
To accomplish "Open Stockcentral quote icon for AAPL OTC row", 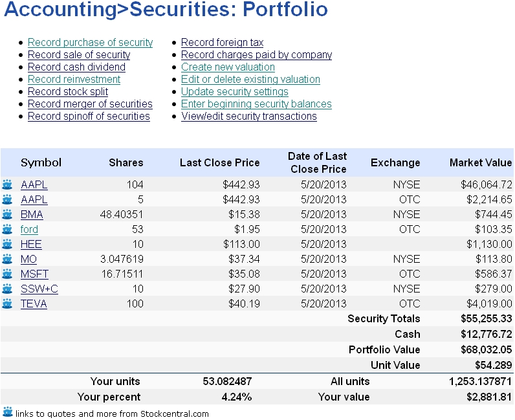I will coord(7,199).
